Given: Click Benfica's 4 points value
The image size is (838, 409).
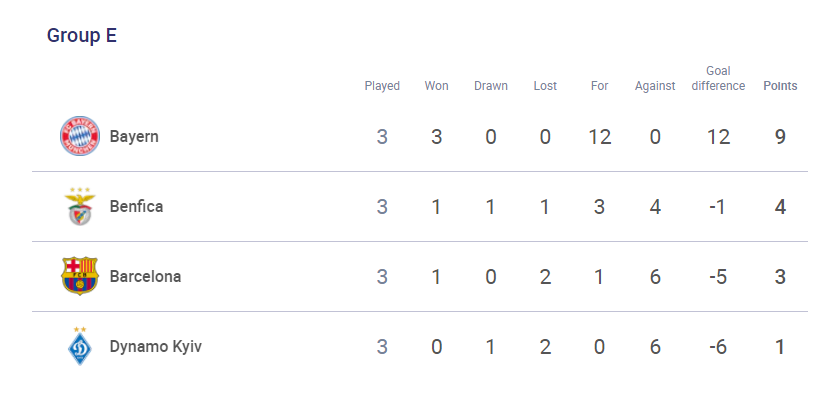Looking at the screenshot, I should point(780,207).
